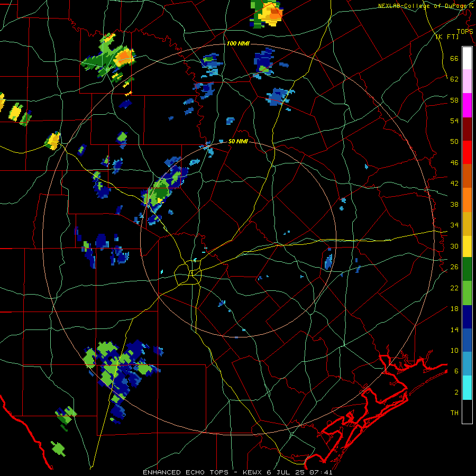This screenshot has width=476, height=476.
Task: Click the dark green 30 kft swatch
Action: 467,269
